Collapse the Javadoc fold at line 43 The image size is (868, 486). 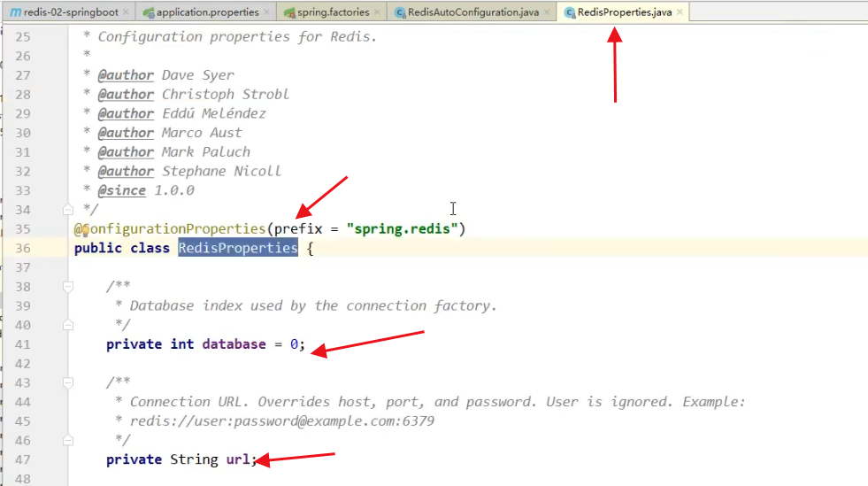(x=68, y=382)
